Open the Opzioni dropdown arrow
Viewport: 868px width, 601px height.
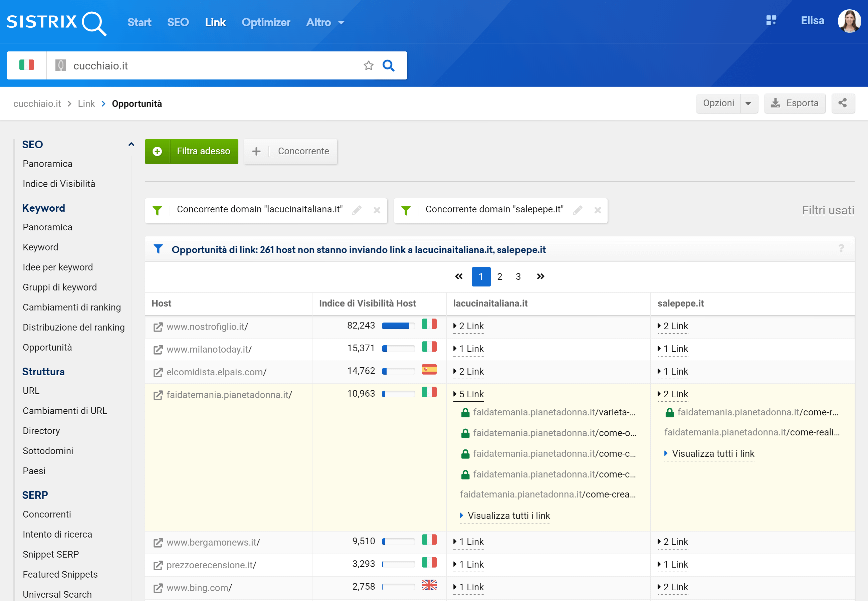(749, 104)
